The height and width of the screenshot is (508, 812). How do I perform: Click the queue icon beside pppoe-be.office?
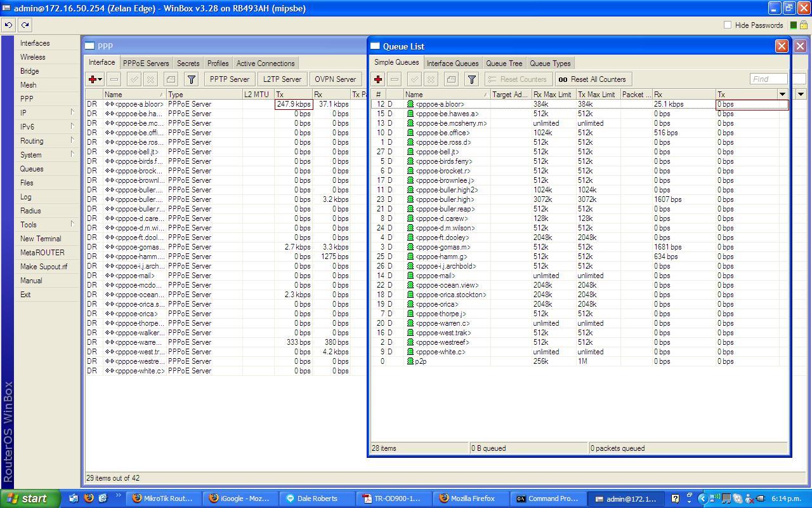(x=410, y=133)
